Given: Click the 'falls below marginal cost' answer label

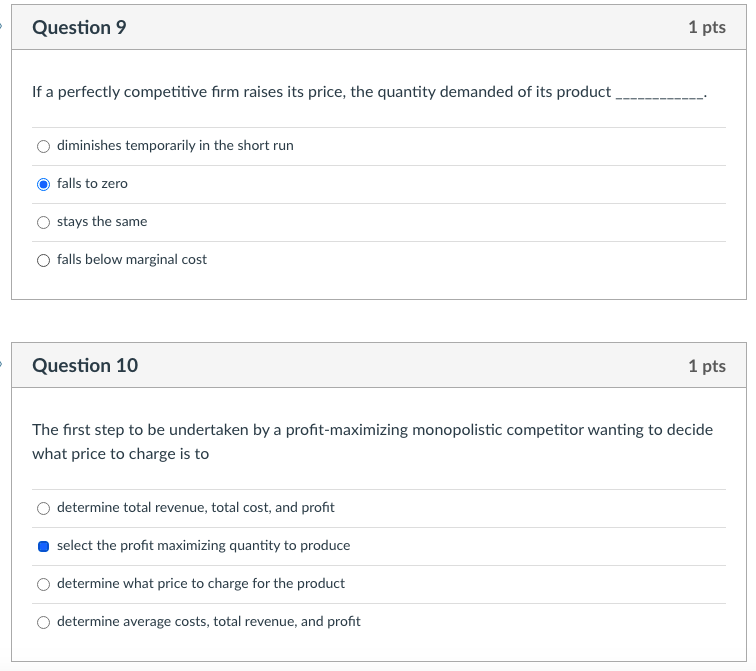Looking at the screenshot, I should (132, 260).
